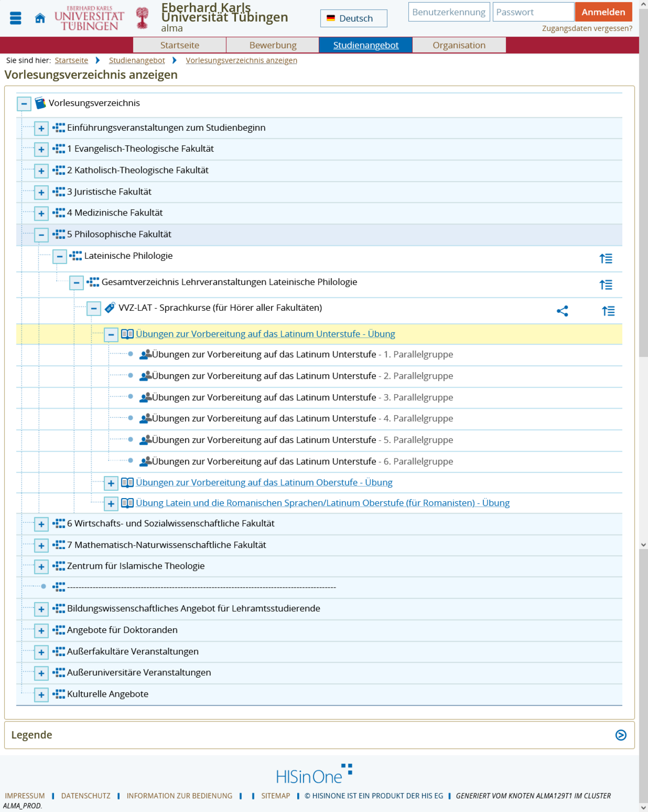Click tag icon beside VVZ-LAT Sprachkurse
The image size is (648, 812).
[110, 308]
